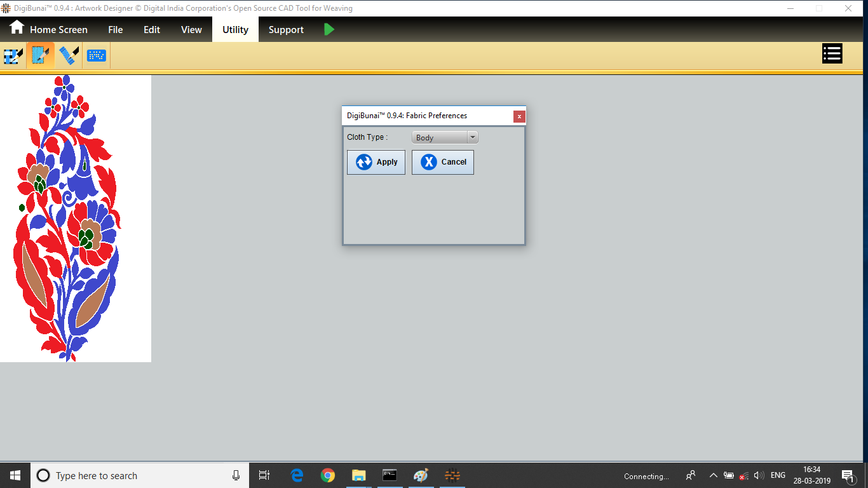Open the File menu

[115, 30]
